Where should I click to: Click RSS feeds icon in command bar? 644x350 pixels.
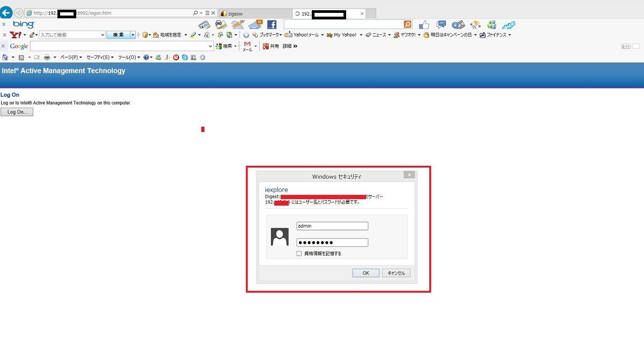21,57
